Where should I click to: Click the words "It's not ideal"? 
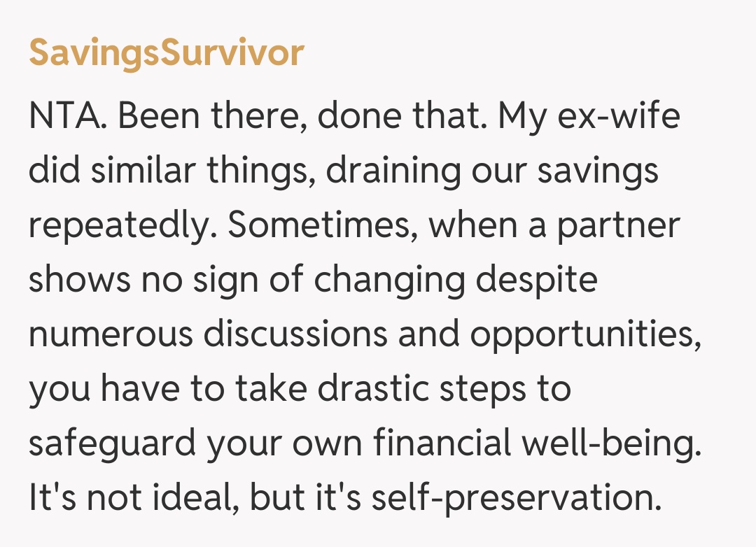(132, 498)
